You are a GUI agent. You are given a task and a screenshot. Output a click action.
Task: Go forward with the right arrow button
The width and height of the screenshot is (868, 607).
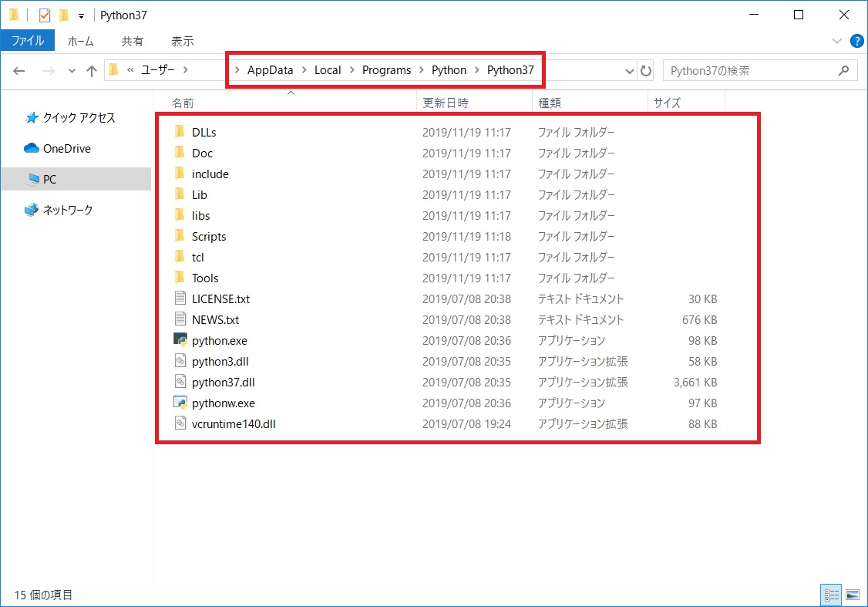49,70
